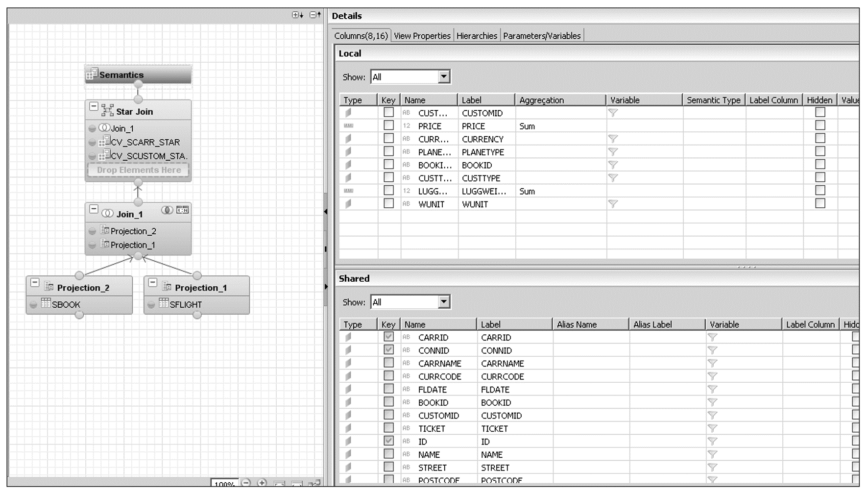Screen dimensions: 868x495
Task: Toggle Key checkbox for shared ID row
Action: pyautogui.click(x=388, y=441)
